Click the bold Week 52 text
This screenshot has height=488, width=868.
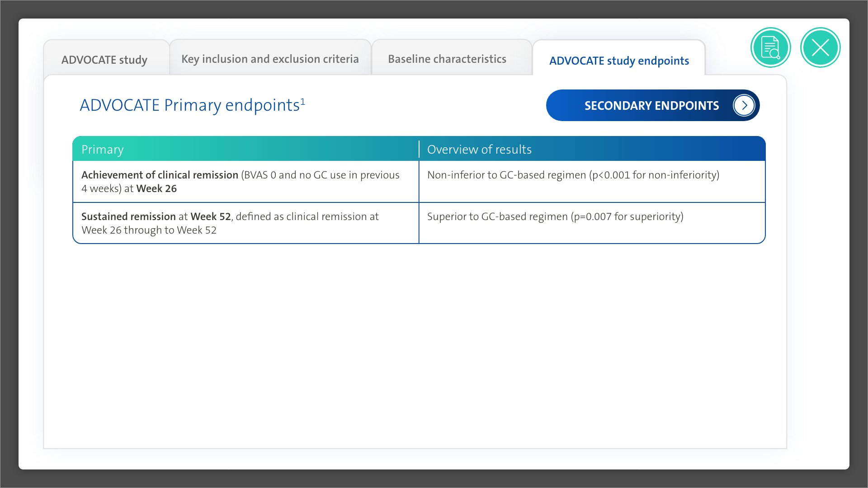pos(211,216)
